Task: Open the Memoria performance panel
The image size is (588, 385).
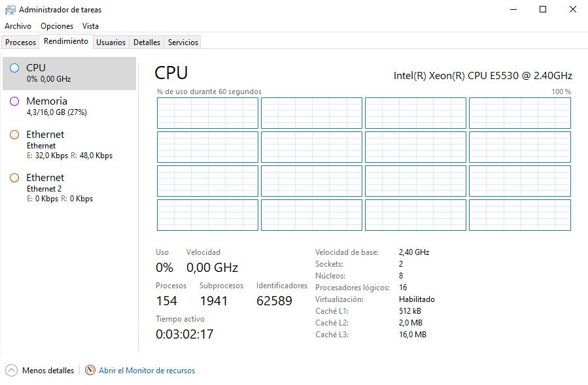Action: (69, 107)
